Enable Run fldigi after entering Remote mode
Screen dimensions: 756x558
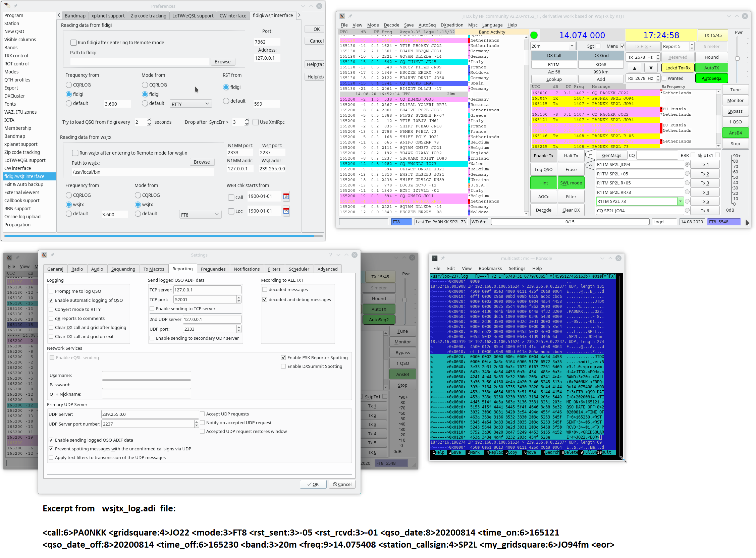[x=73, y=43]
